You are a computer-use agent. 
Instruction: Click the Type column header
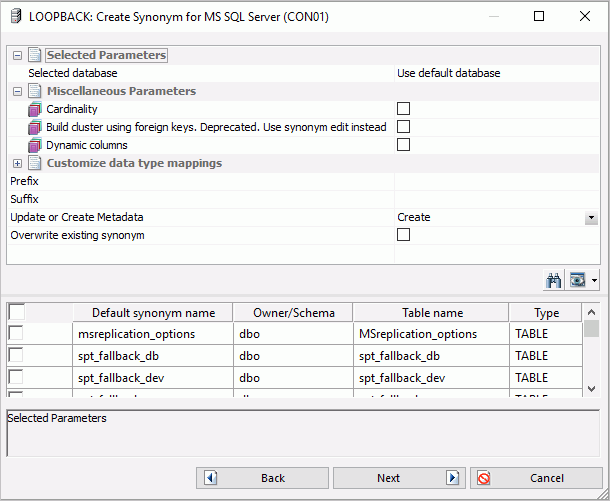(546, 313)
